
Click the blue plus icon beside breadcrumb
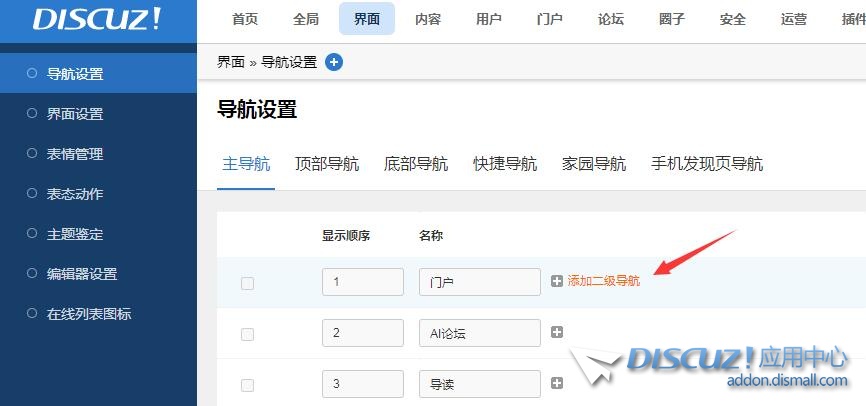tap(334, 62)
